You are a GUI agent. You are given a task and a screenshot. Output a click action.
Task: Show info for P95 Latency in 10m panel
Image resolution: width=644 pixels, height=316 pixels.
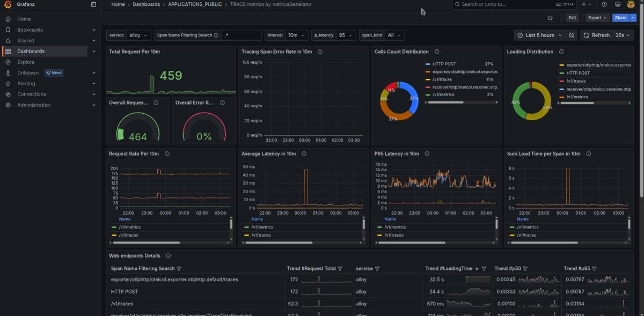(427, 154)
